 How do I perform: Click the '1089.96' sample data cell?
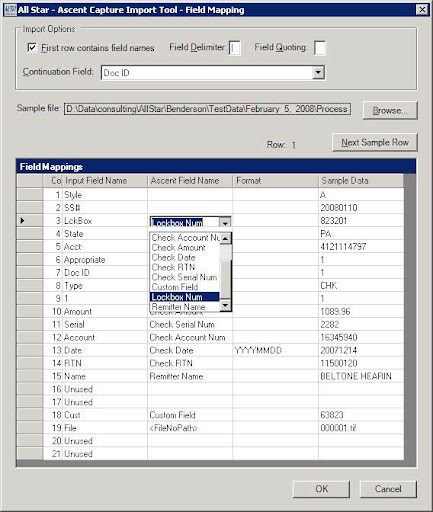click(x=361, y=312)
